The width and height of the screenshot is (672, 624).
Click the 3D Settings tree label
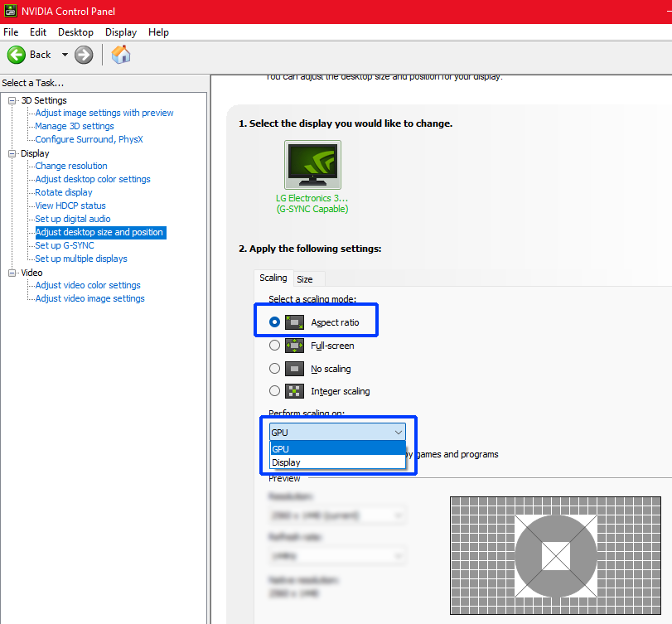coord(44,100)
